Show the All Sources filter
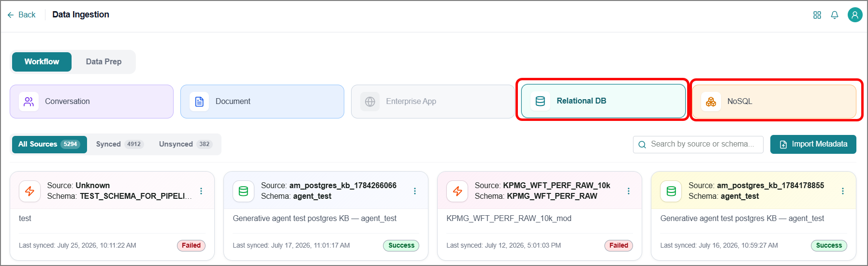The height and width of the screenshot is (266, 868). (49, 144)
